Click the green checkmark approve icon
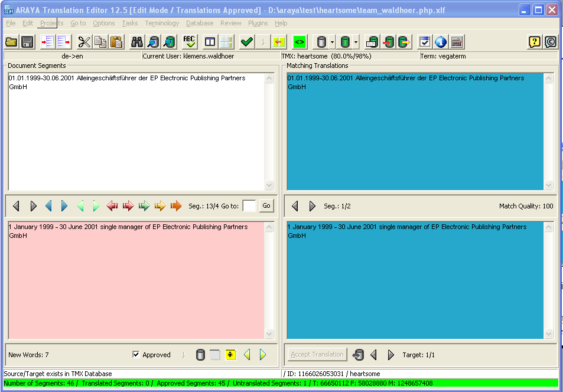The height and width of the screenshot is (392, 563). click(247, 42)
